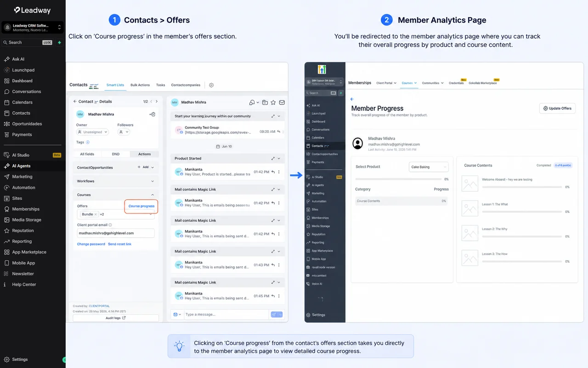
Task: Click the Search field in Leadway sidebar
Action: 28,42
